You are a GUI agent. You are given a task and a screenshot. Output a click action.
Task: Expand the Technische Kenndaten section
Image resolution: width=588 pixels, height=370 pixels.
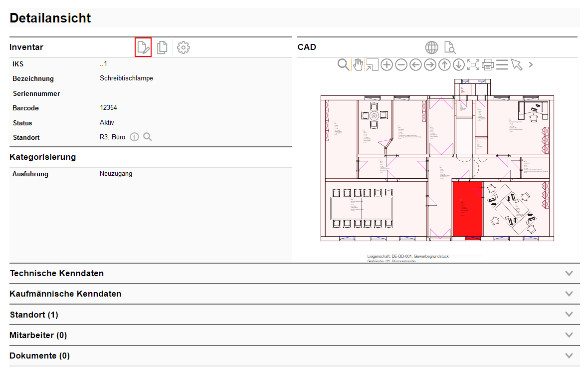pos(569,273)
